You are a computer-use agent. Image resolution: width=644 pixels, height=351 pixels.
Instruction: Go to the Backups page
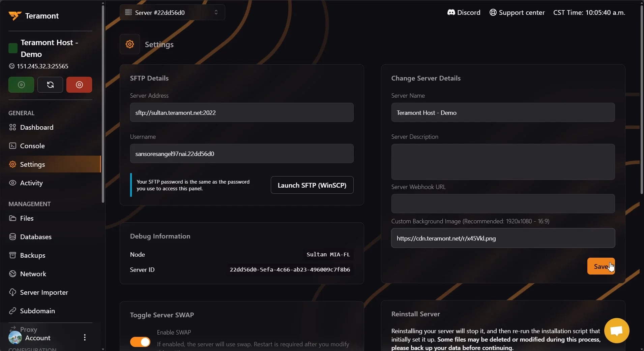51,255
